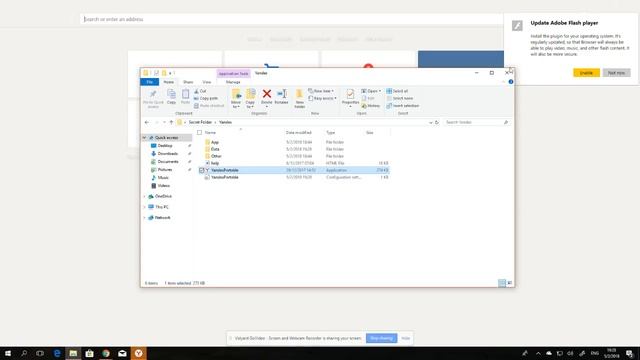Open the address bar history dropdown arrow

click(431, 122)
